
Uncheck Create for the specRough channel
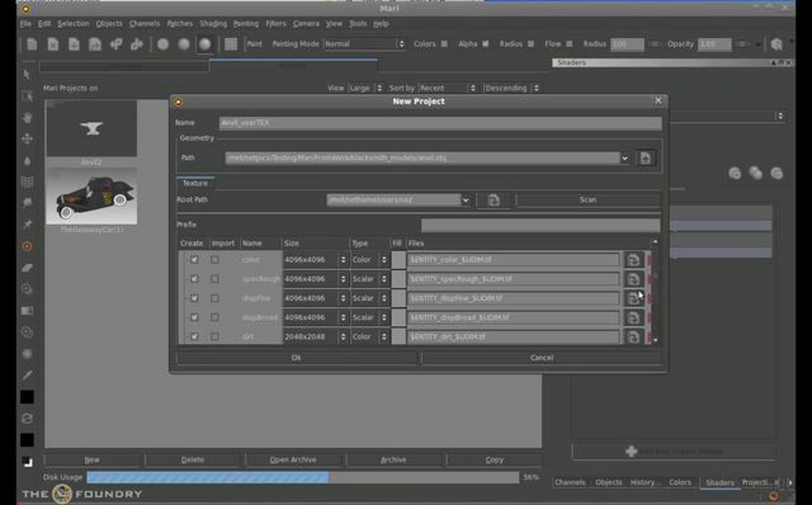coord(194,279)
